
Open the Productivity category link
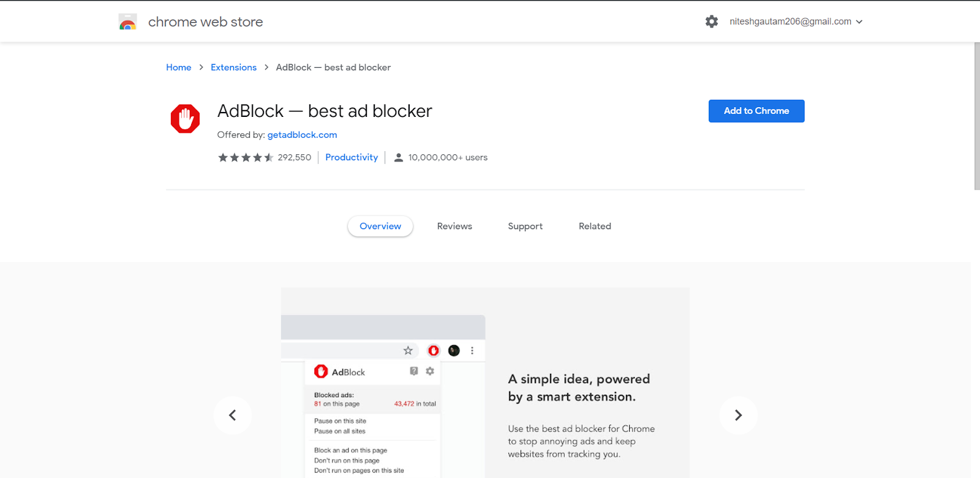352,157
